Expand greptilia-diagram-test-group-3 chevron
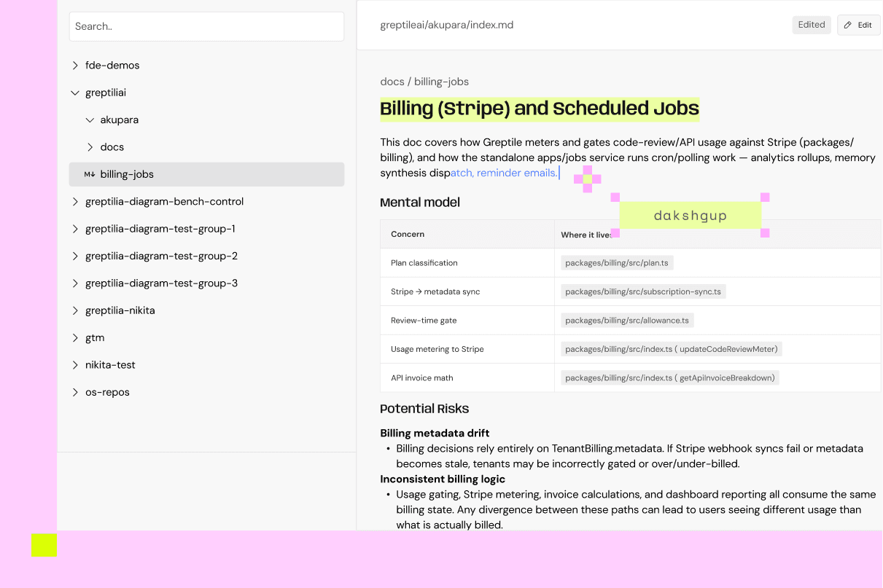 coord(75,283)
